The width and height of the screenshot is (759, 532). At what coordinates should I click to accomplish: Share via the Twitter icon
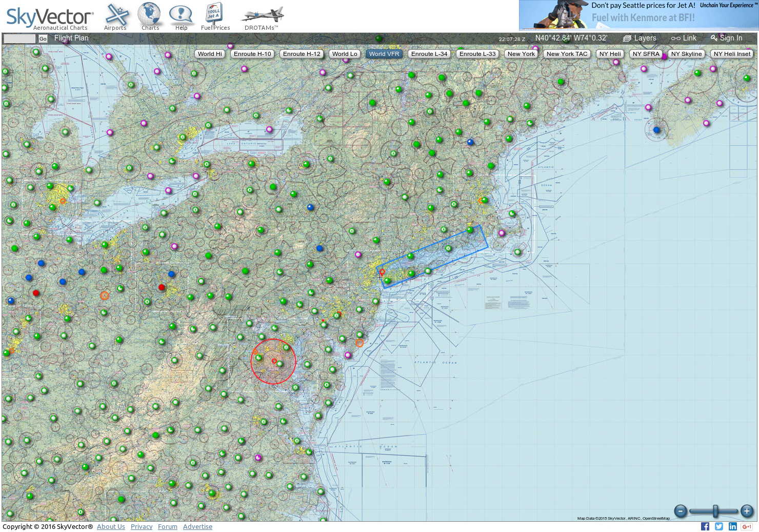coord(719,526)
